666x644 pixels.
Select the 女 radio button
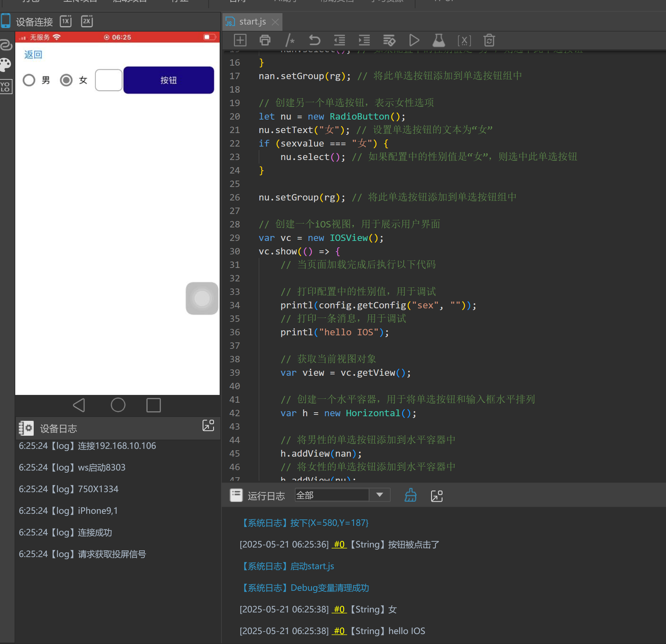[66, 80]
